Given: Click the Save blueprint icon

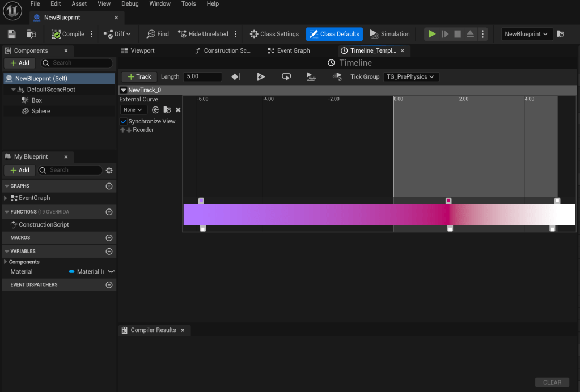Looking at the screenshot, I should [x=11, y=34].
